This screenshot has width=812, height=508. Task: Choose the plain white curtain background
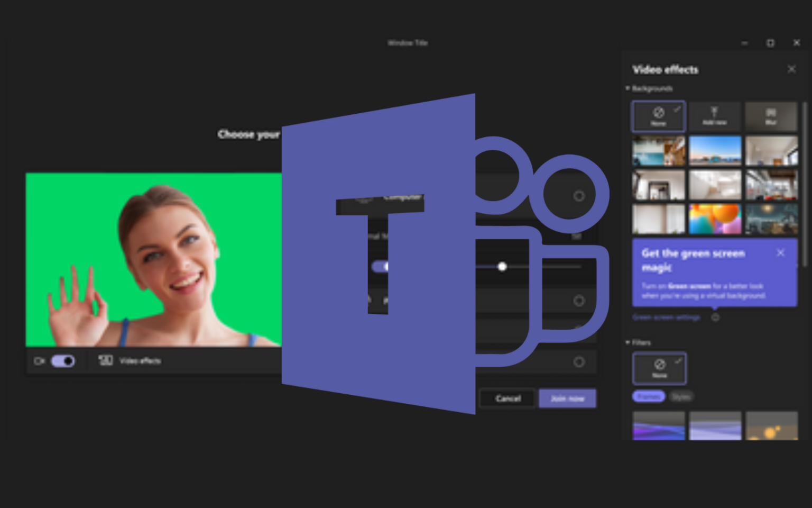[x=659, y=219]
